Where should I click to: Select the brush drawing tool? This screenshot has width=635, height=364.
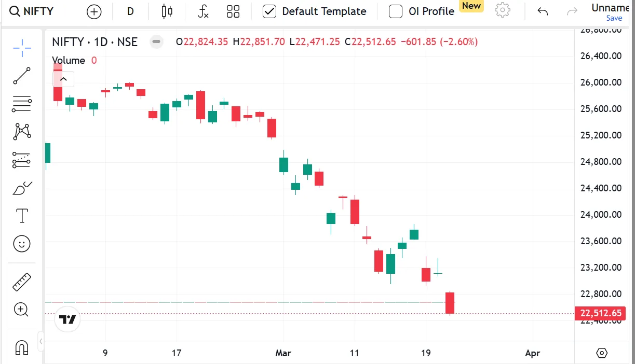pyautogui.click(x=21, y=188)
